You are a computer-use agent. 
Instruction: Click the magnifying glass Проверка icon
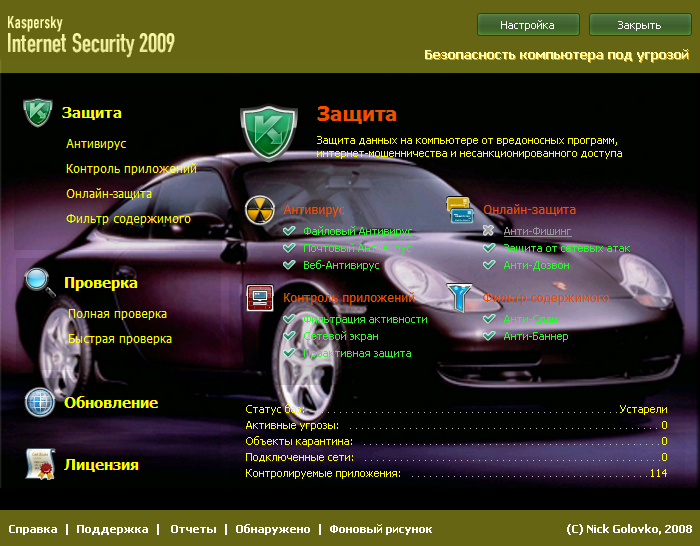pyautogui.click(x=40, y=283)
